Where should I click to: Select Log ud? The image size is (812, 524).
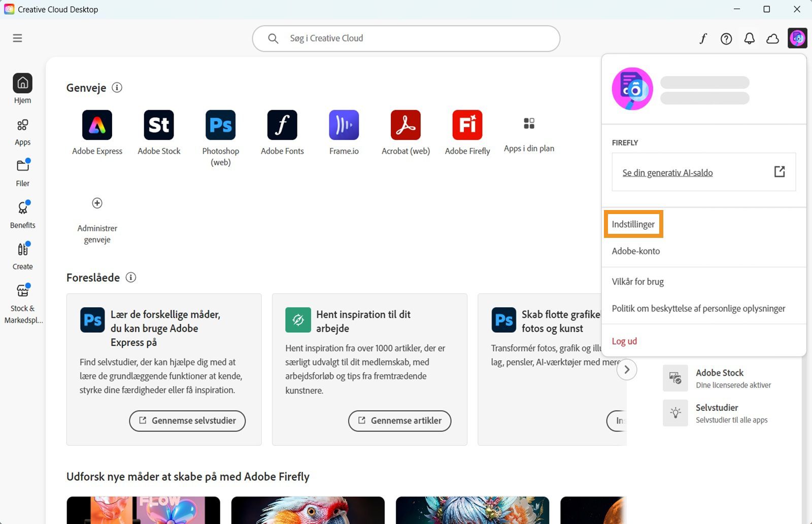click(624, 341)
